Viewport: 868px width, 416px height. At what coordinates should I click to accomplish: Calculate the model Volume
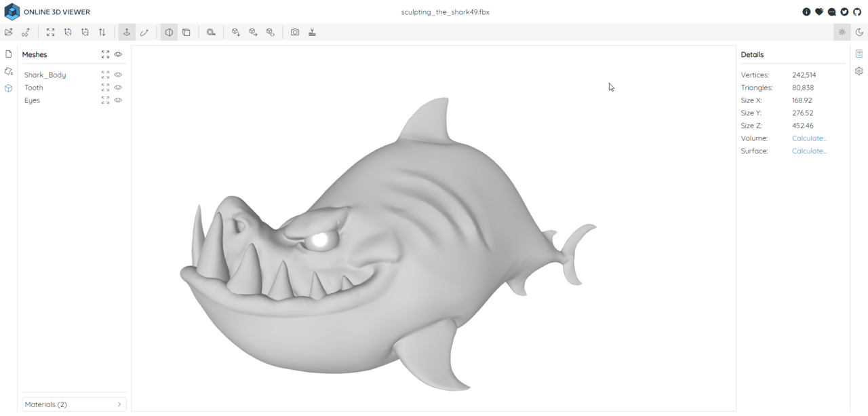click(x=809, y=138)
